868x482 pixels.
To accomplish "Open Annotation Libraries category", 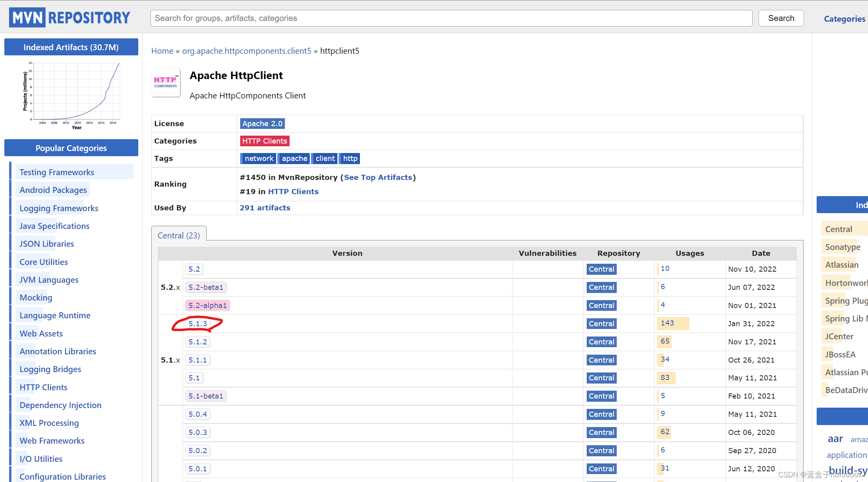I will (x=58, y=352).
